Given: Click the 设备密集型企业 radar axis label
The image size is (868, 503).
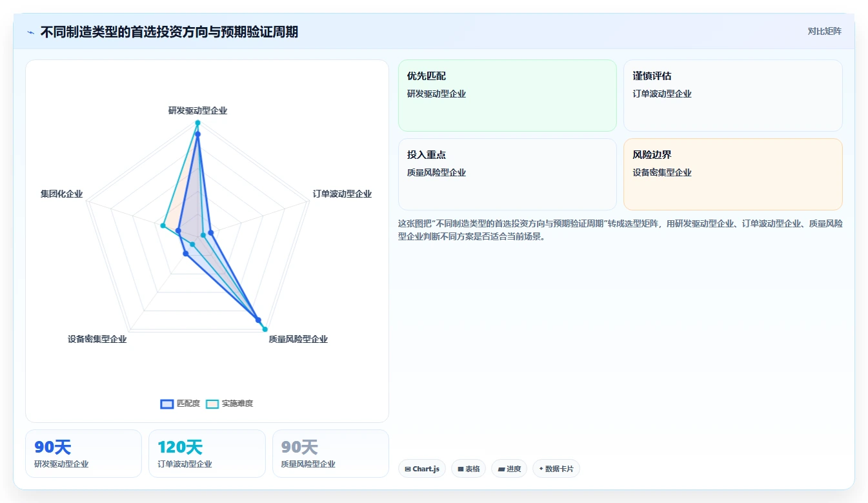Looking at the screenshot, I should pos(97,339).
